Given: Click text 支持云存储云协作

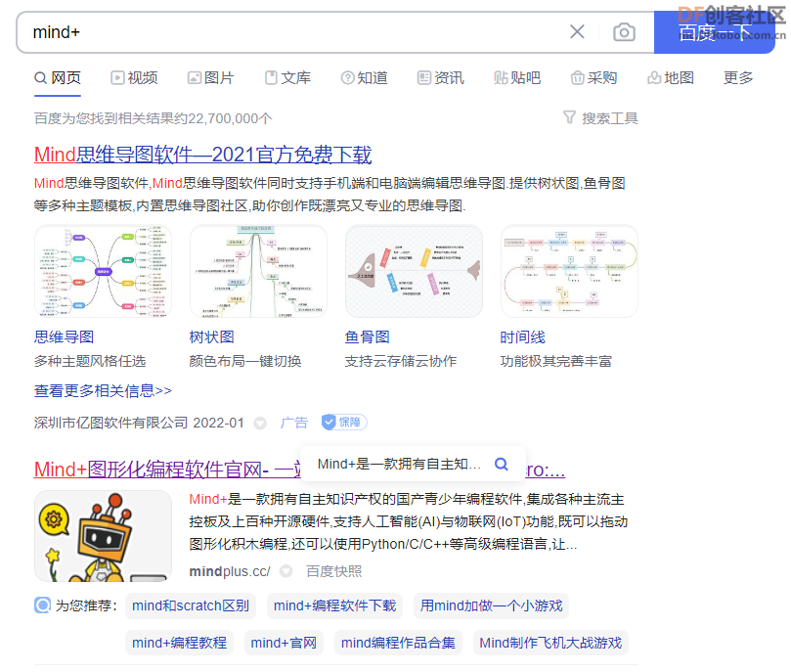Looking at the screenshot, I should 401,361.
